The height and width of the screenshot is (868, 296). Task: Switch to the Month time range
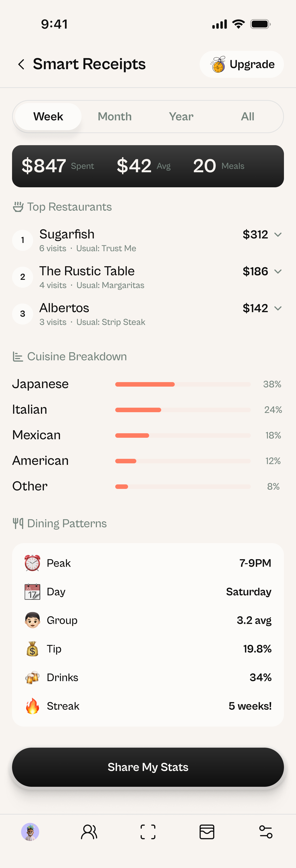[115, 117]
